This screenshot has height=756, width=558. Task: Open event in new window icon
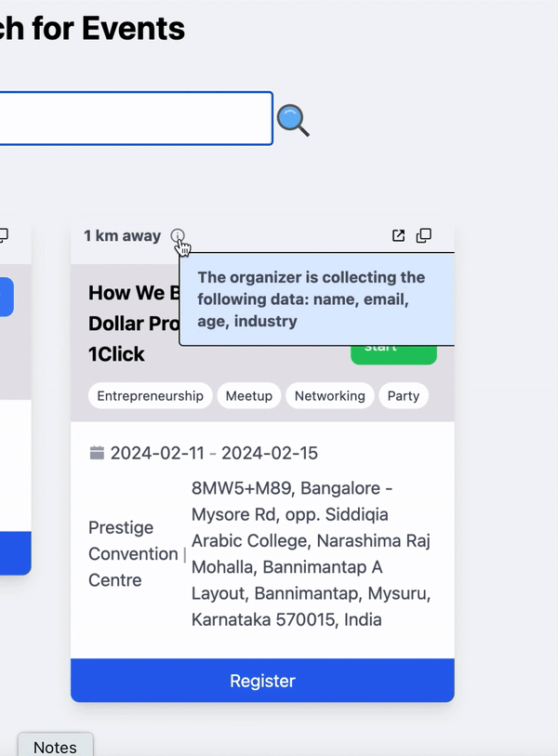pos(398,236)
